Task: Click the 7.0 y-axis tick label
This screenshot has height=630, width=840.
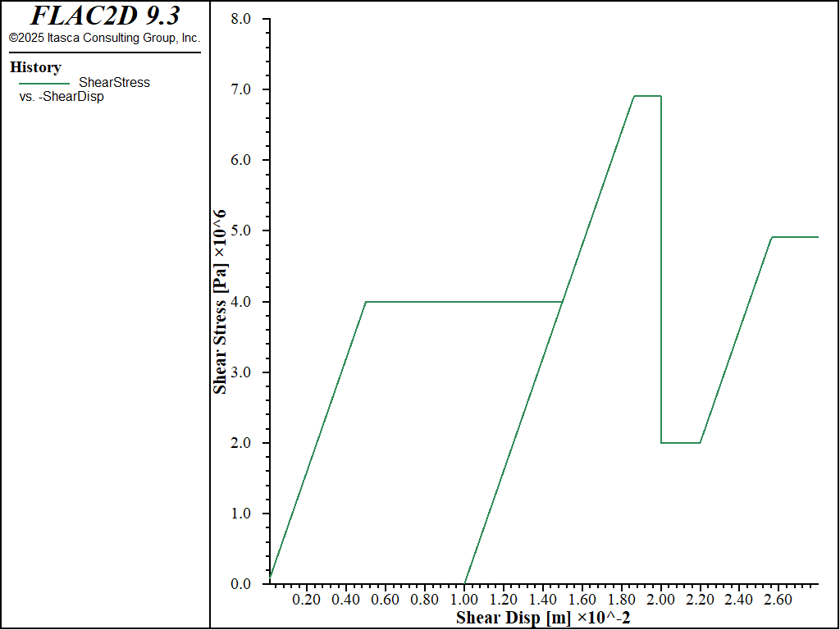Action: point(240,89)
